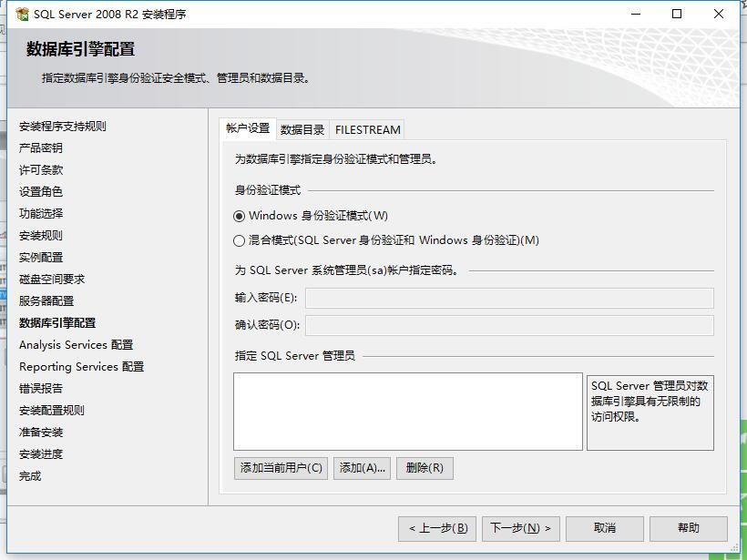This screenshot has height=560, width=747.
Task: Click the 指定 SQL Server 管理员 label
Action: point(294,356)
